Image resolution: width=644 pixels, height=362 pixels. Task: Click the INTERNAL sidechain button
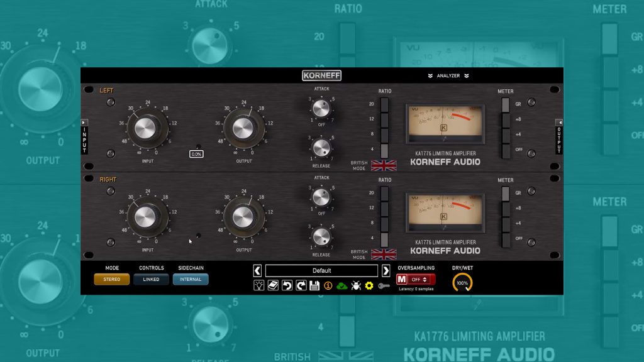191,280
